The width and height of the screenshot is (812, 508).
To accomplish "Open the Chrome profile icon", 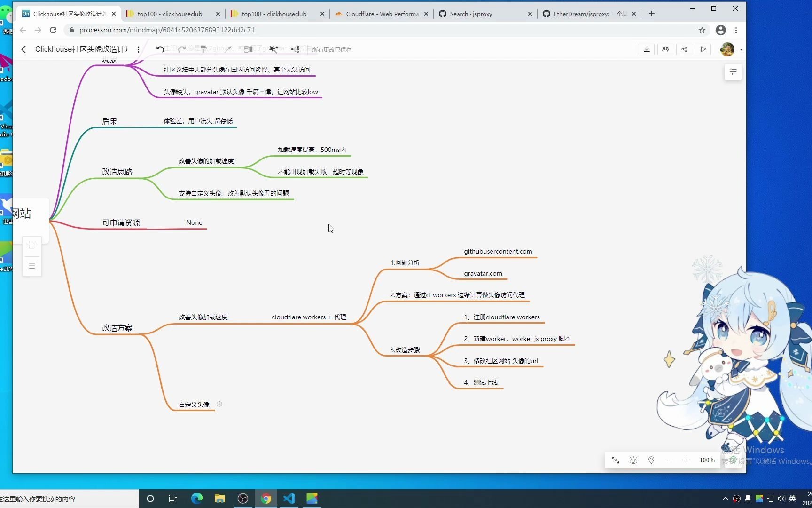I will click(720, 30).
